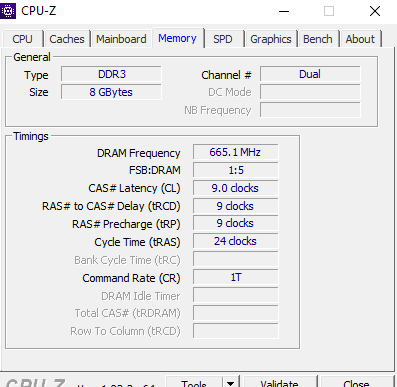Click the FSB:DRAM ratio field
Viewport: 397px width, 387px height.
click(x=235, y=170)
